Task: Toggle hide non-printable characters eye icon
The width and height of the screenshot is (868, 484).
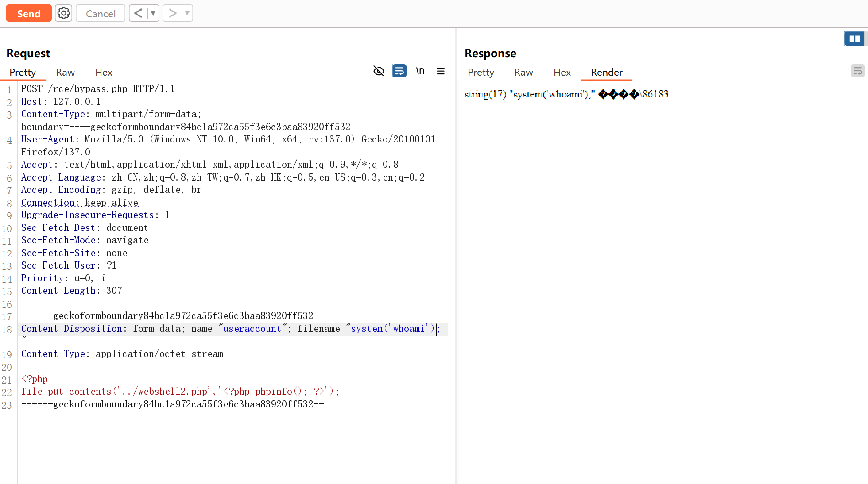Action: (379, 71)
